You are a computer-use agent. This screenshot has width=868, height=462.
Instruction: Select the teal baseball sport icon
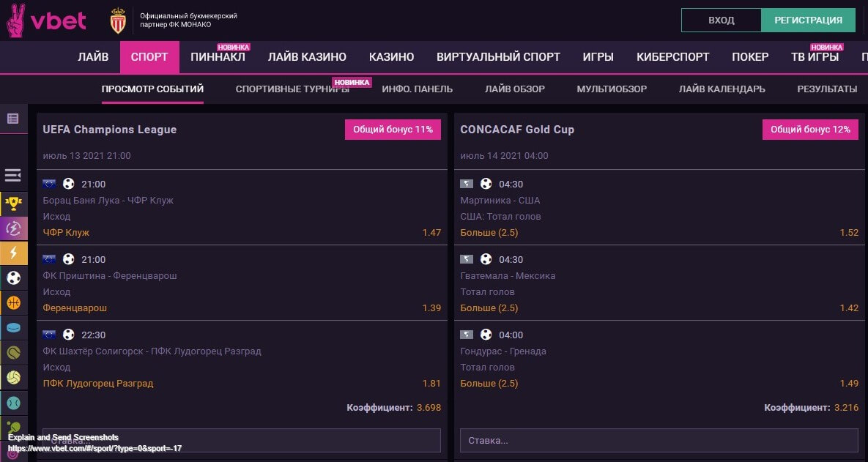13,402
